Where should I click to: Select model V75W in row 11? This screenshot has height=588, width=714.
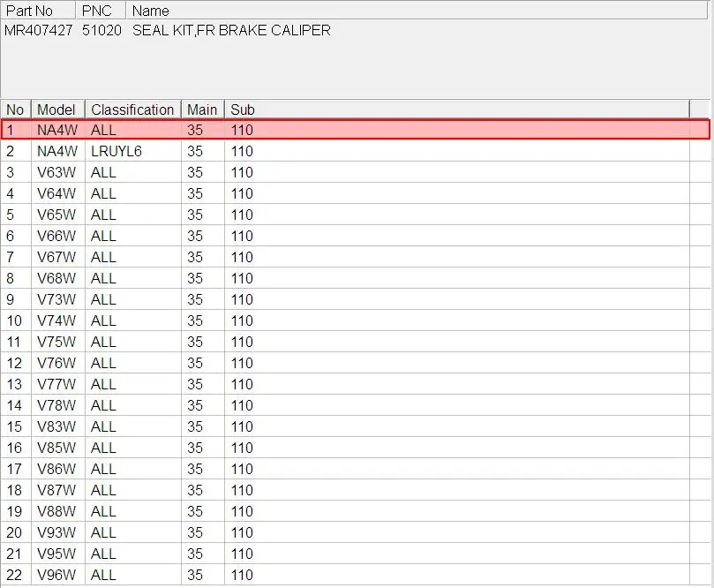[56, 342]
